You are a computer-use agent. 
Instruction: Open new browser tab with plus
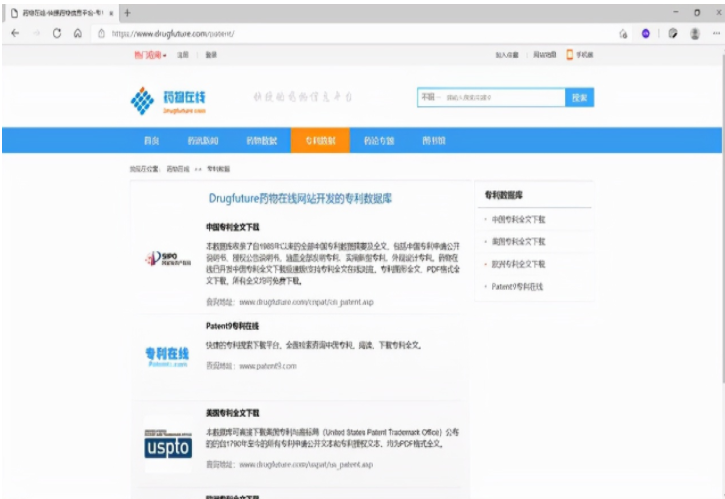click(127, 12)
